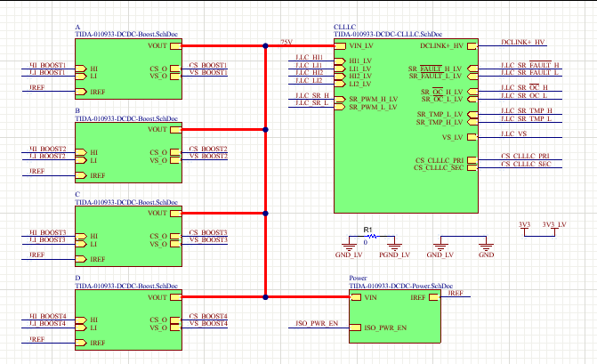The width and height of the screenshot is (597, 364).
Task: Click the CS_BOOST3 net label
Action: click(208, 232)
